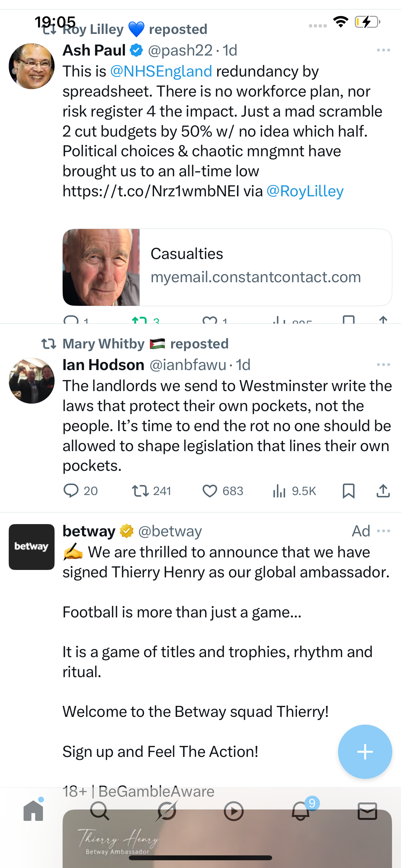
Task: Share Ian Hodson's tweet
Action: tap(383, 491)
